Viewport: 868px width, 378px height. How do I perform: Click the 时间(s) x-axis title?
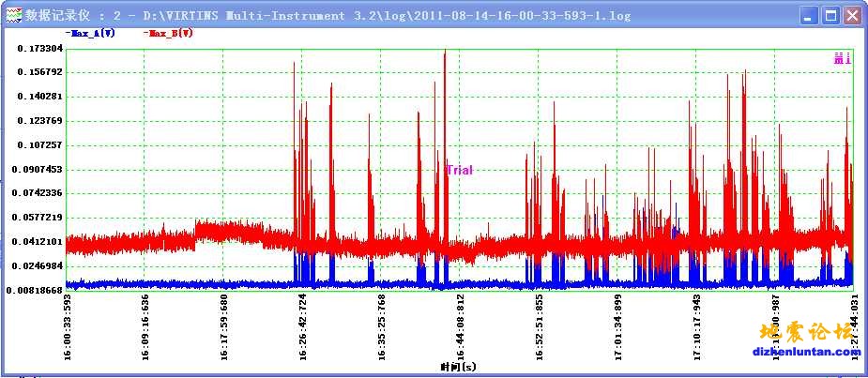click(460, 366)
